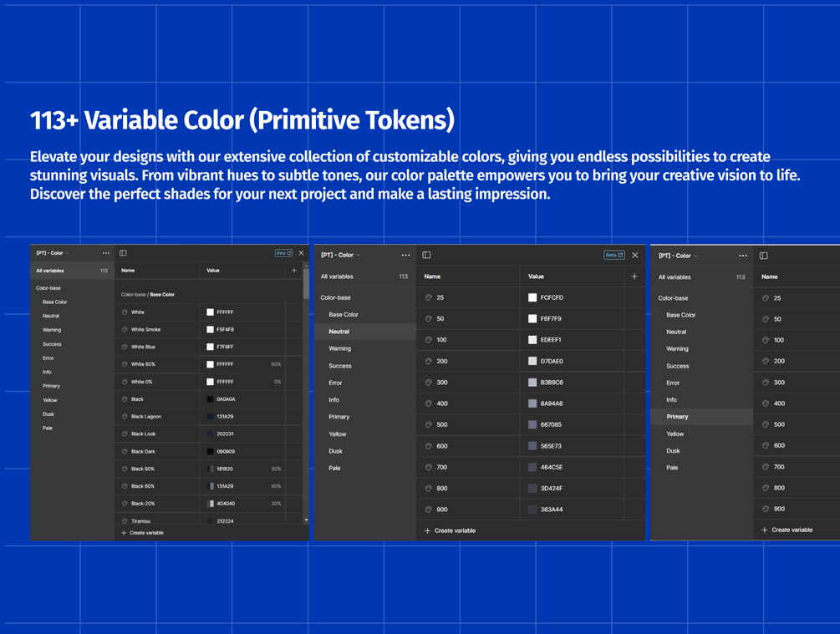This screenshot has width=840, height=634.
Task: Open the three-dots menu in left panel
Action: [x=106, y=253]
